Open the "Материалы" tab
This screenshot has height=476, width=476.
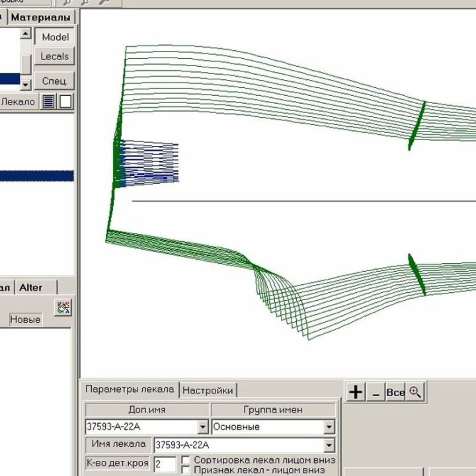(40, 17)
